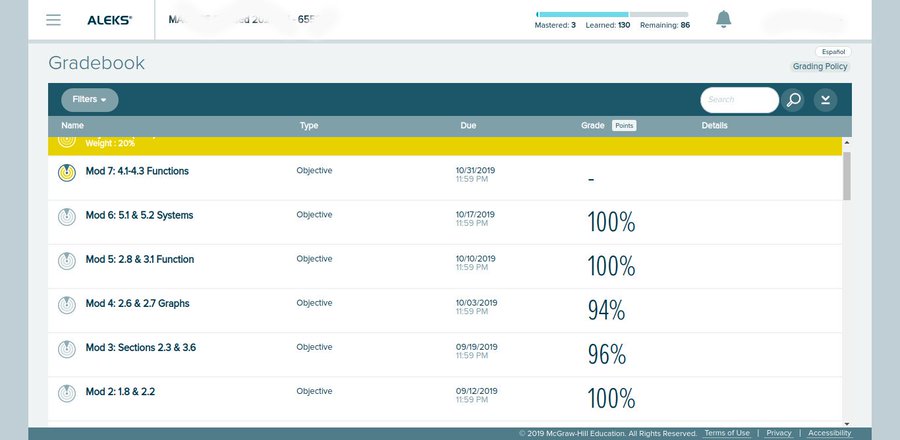Viewport: 900px width, 440px height.
Task: Open the notifications bell
Action: (723, 19)
